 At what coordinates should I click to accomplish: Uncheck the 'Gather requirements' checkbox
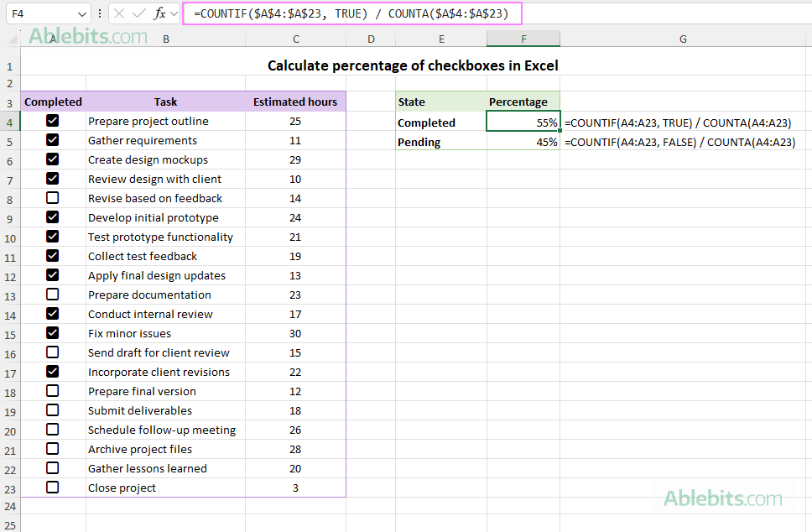(x=52, y=139)
